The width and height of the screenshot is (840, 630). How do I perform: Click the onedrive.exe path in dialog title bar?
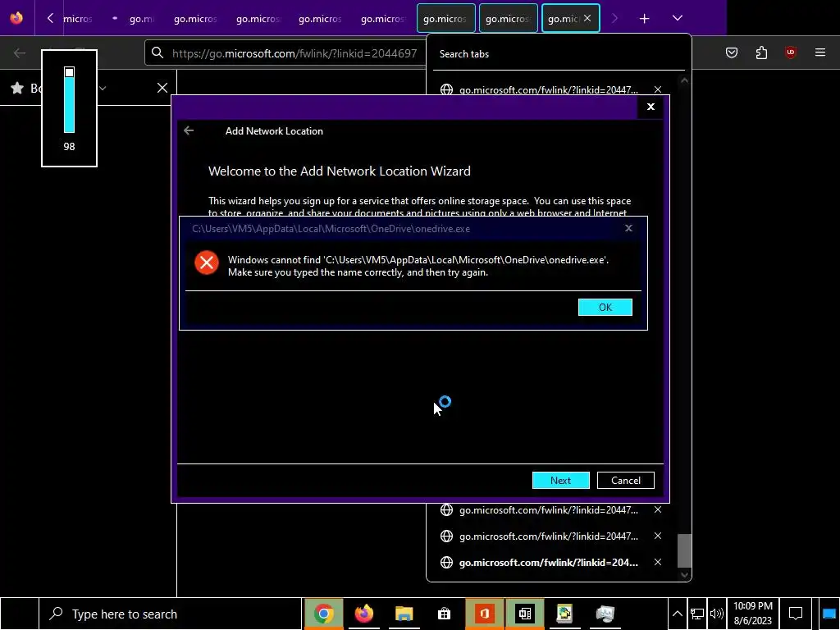pyautogui.click(x=331, y=229)
